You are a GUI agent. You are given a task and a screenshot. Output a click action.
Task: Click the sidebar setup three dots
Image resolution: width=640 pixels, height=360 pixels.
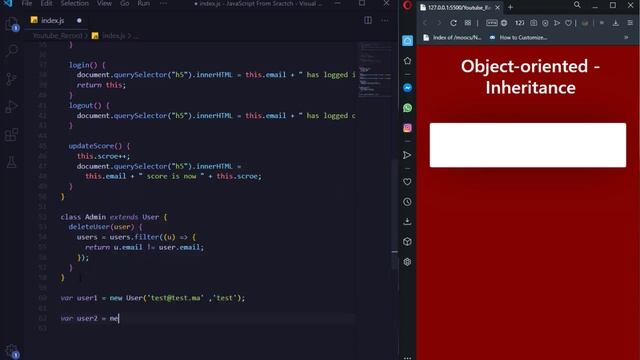tap(407, 358)
